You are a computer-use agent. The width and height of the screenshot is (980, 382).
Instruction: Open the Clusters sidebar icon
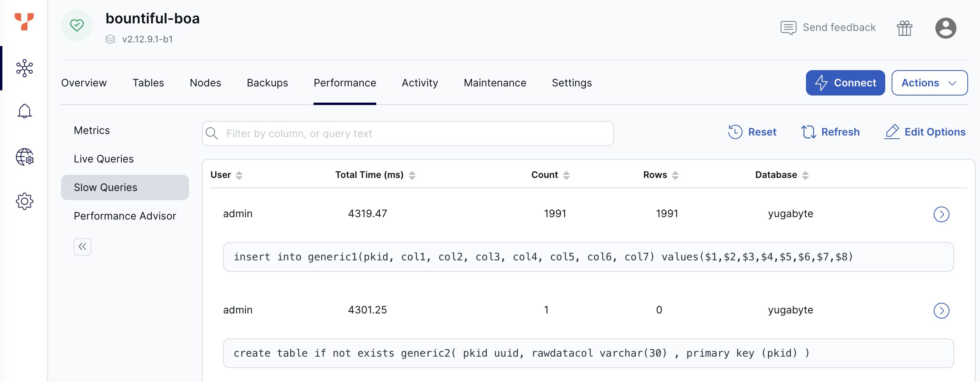(x=25, y=68)
